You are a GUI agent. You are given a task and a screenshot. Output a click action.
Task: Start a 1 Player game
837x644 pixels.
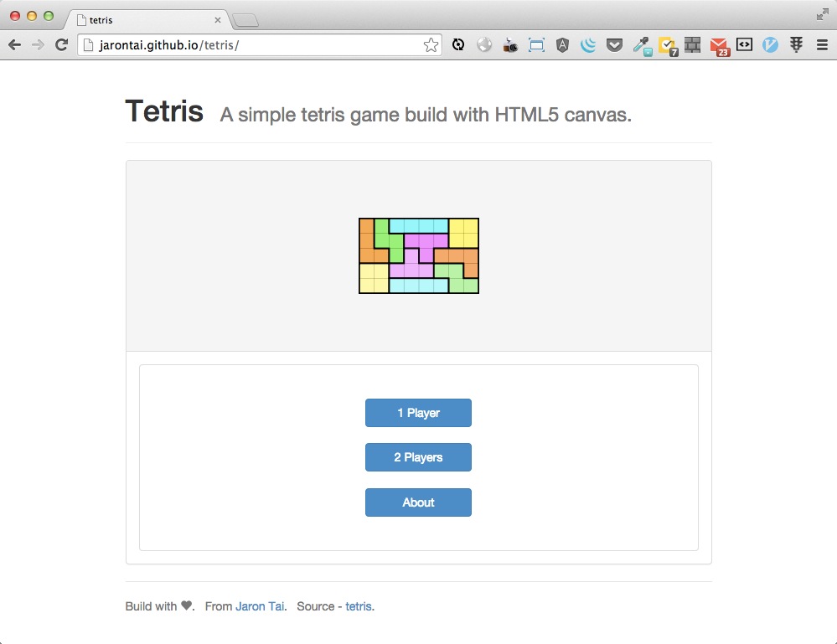coord(418,413)
